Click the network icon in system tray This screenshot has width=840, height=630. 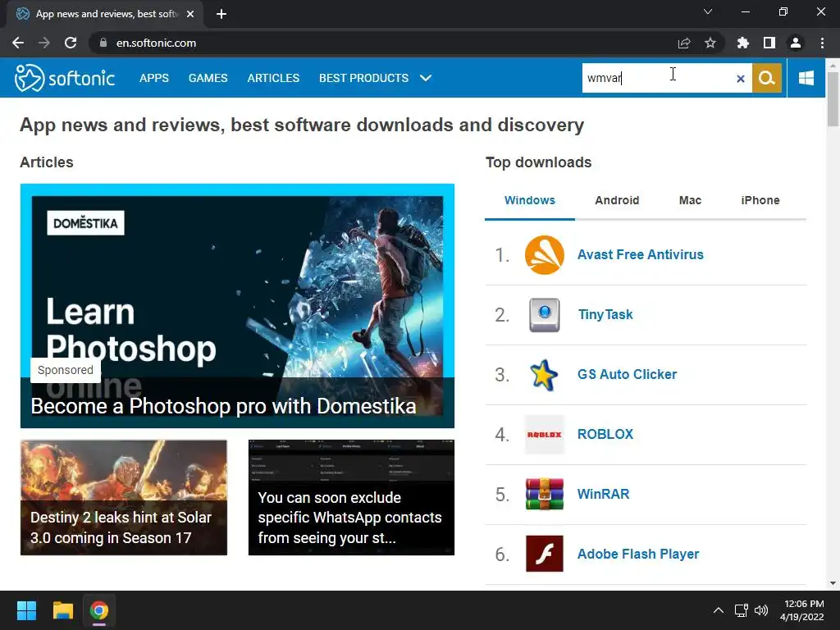pos(741,610)
